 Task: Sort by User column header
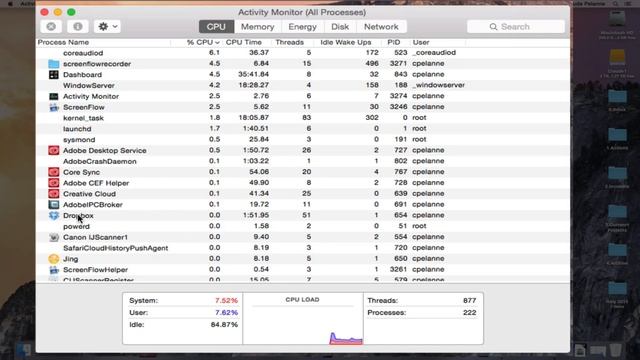(x=421, y=42)
